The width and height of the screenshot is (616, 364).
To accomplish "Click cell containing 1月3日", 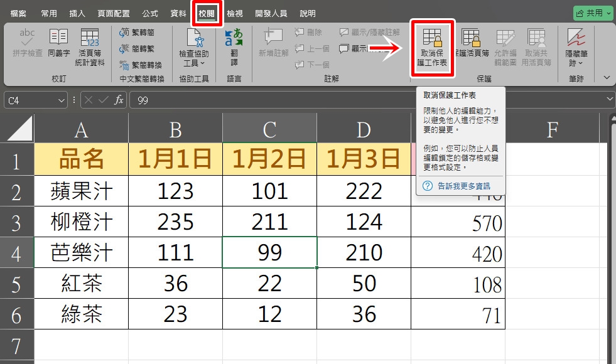I will click(364, 159).
